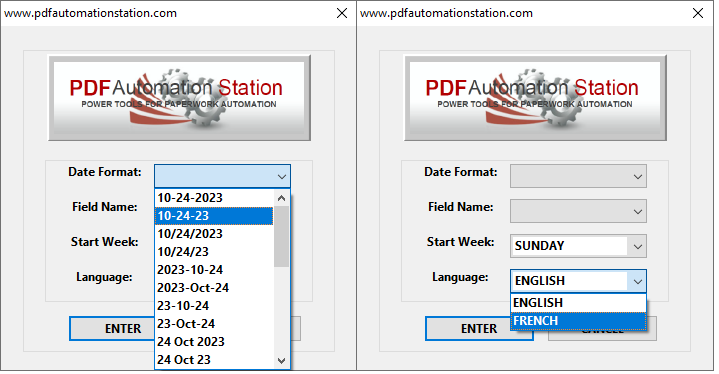Click PDF Automation Station logo in left dialog
Screen dimensions: 719x374
click(179, 98)
